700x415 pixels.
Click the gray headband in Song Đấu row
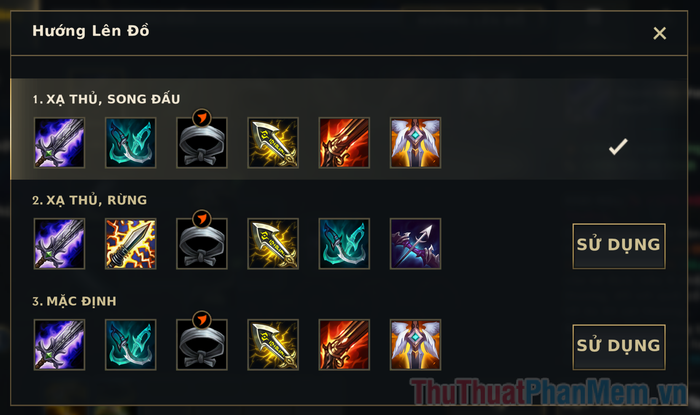202,143
